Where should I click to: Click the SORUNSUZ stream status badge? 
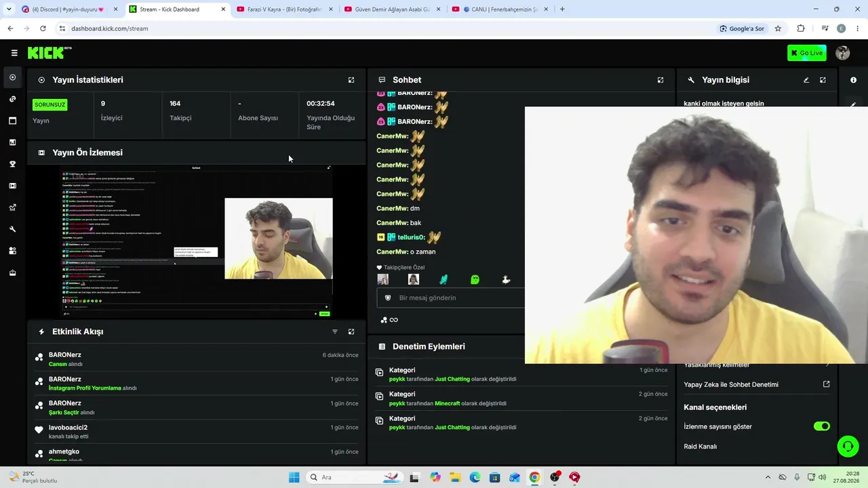50,104
